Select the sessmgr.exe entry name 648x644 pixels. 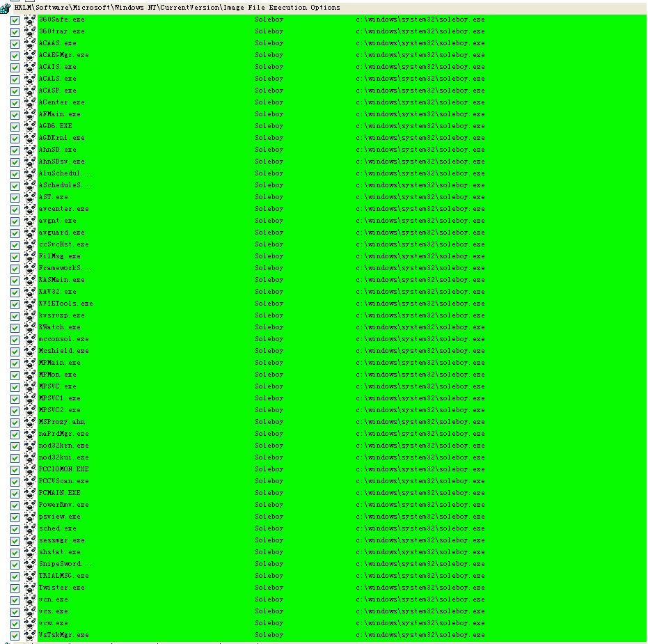(61, 540)
